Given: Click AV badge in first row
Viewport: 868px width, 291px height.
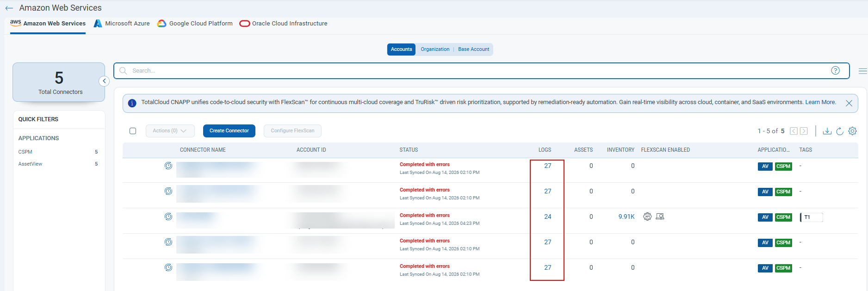Looking at the screenshot, I should tap(765, 167).
